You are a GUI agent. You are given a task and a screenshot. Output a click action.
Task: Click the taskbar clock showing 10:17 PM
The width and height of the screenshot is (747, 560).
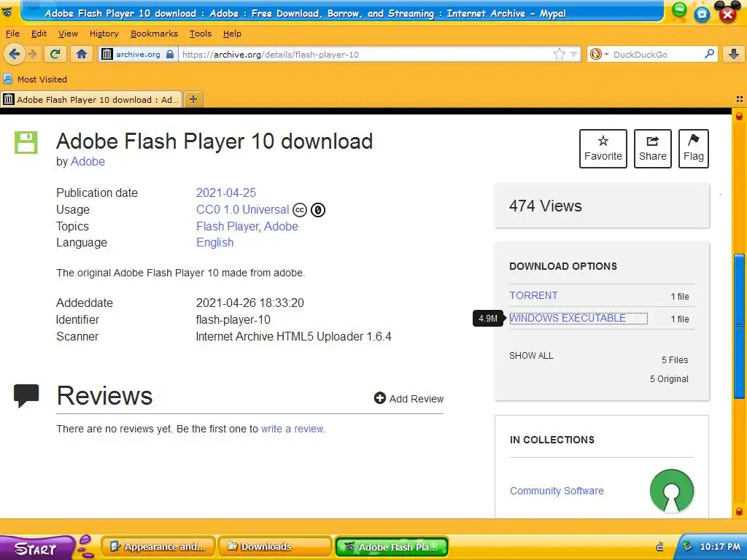click(720, 547)
